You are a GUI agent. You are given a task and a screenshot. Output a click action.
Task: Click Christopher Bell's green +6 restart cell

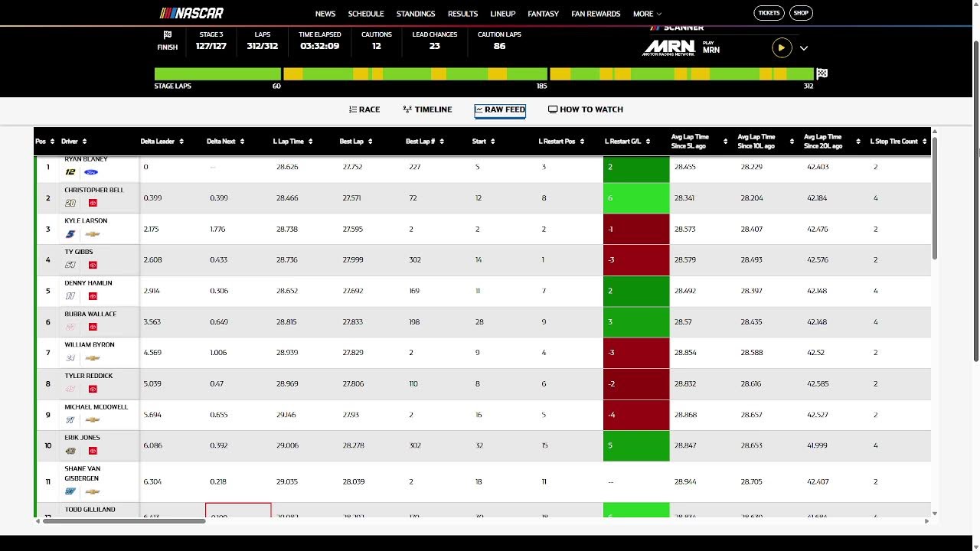click(x=636, y=198)
